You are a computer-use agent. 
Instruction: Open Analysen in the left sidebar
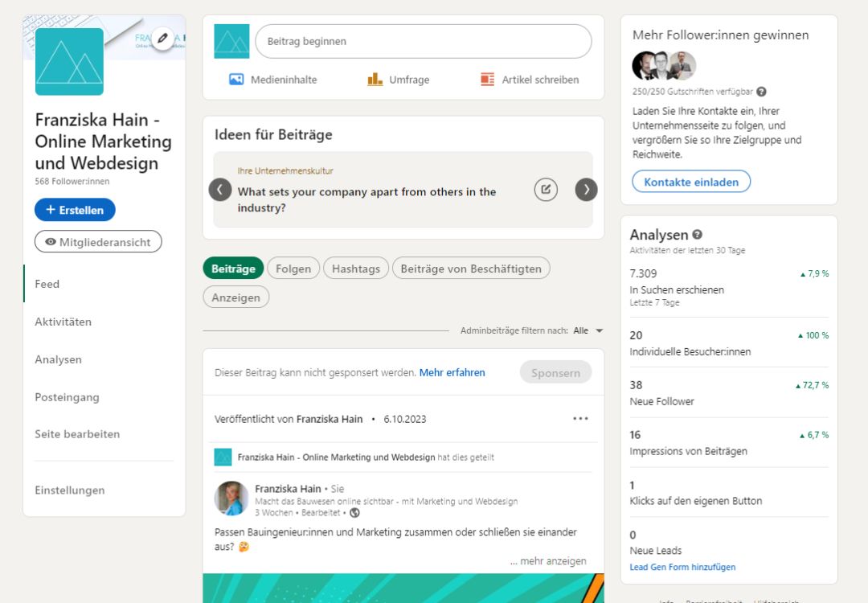(x=58, y=359)
